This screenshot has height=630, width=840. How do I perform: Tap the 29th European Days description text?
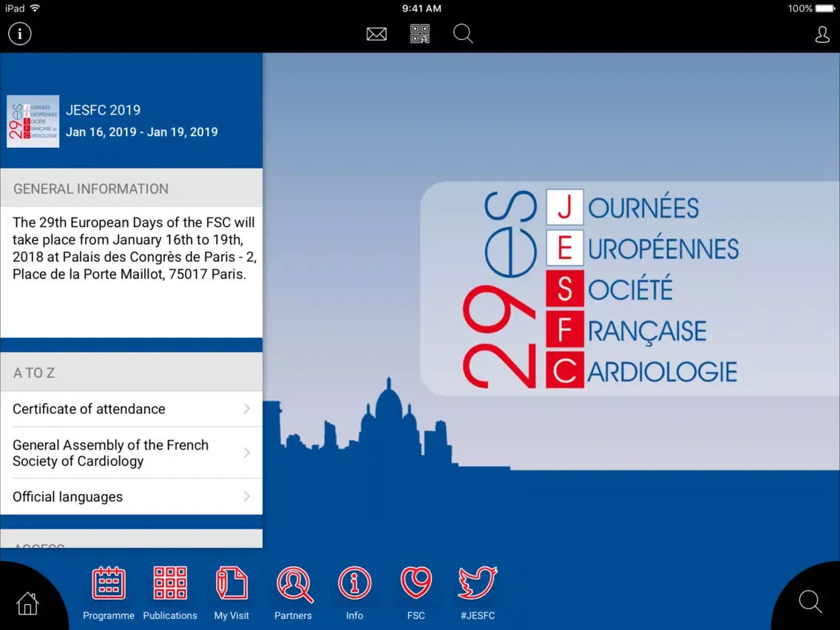135,248
